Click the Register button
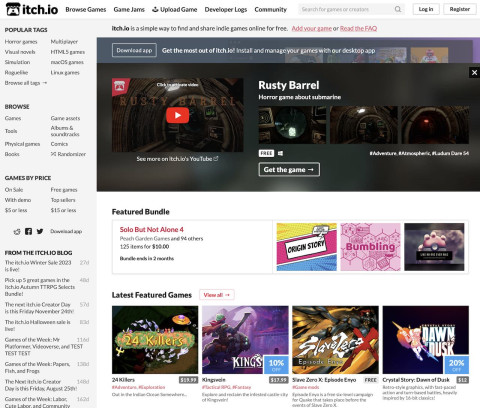 point(460,9)
